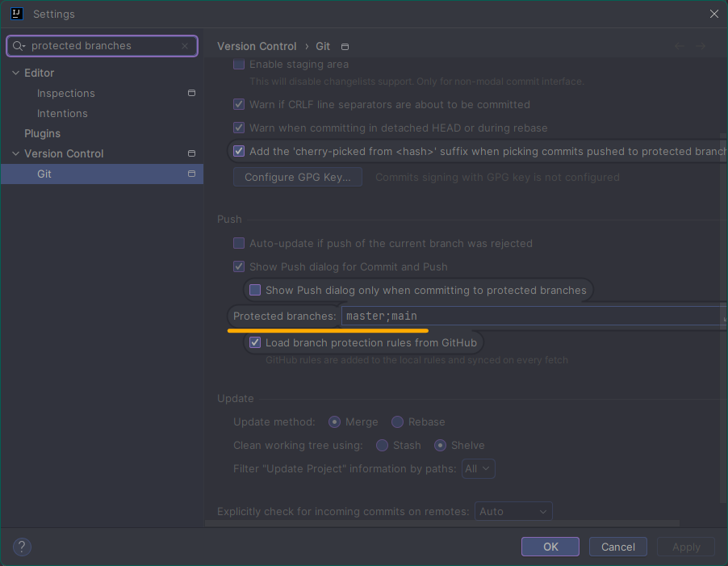
Task: Open the Filter Update Project 'All' dropdown
Action: [478, 468]
